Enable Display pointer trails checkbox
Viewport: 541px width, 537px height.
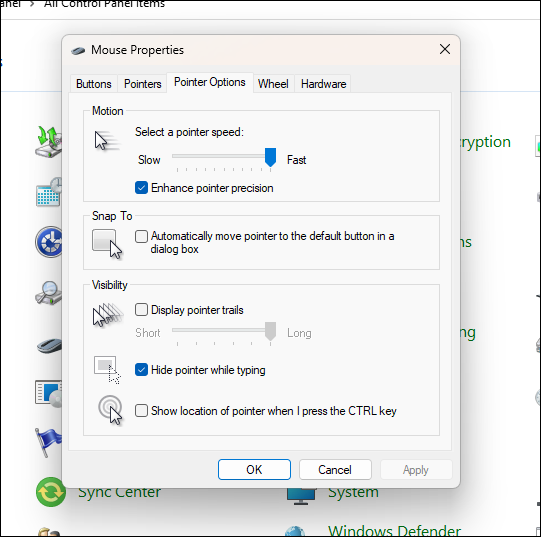[x=141, y=310]
